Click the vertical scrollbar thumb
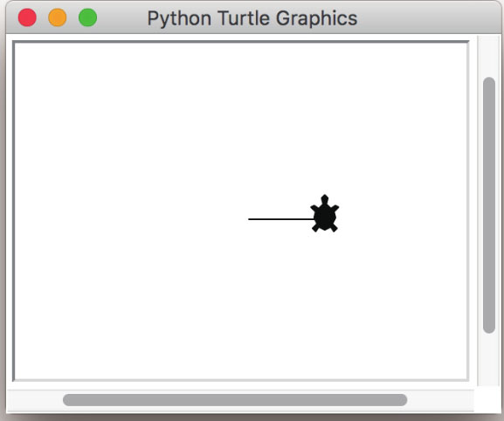 click(489, 205)
